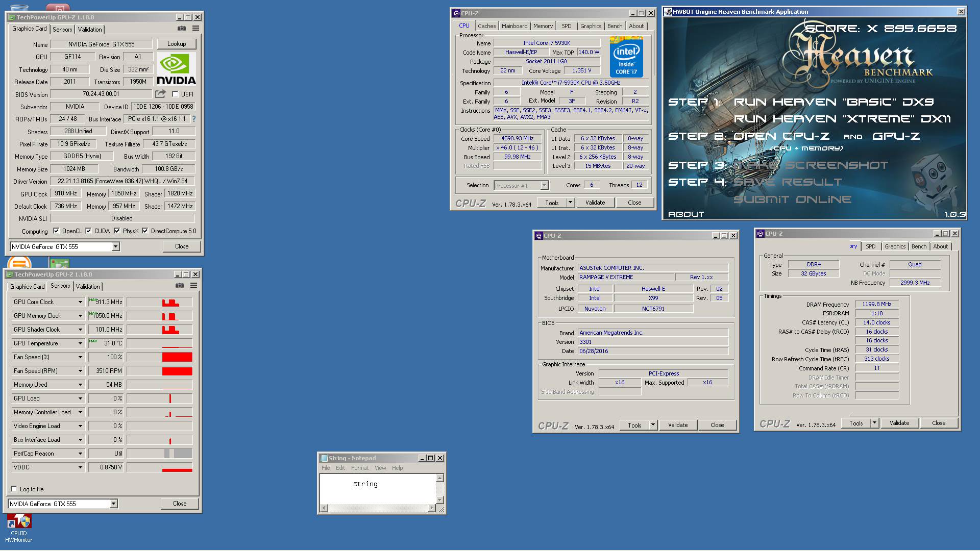This screenshot has width=980, height=551.
Task: Click the GPU-Z title bar icon in Sensors window
Action: pos(10,274)
